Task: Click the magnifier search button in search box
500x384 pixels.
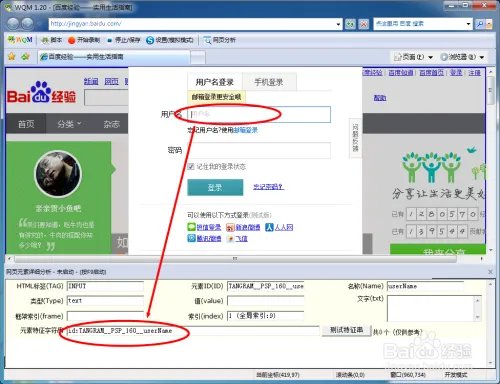Action: click(x=480, y=24)
